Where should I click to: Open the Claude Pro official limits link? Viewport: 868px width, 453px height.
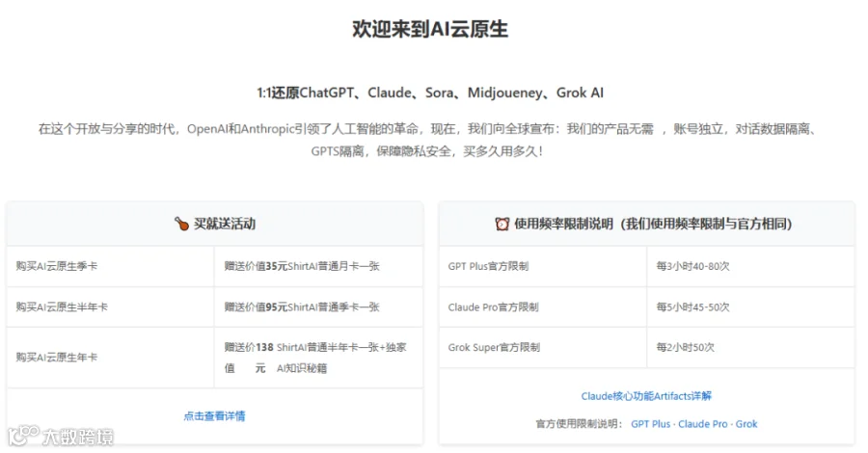(x=702, y=424)
